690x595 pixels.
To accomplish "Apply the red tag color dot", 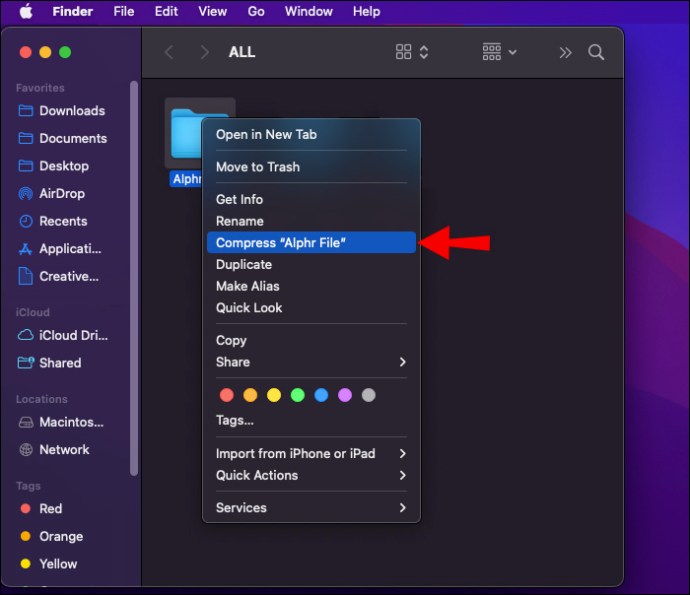I will pos(227,395).
